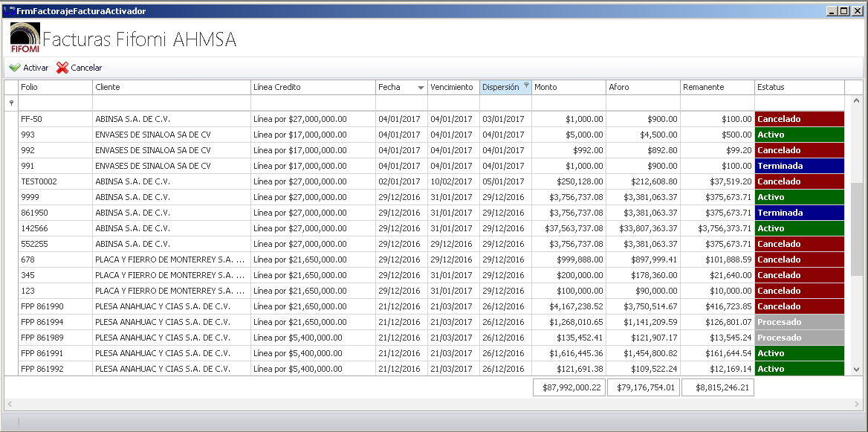868x432 pixels.
Task: Select the row with folio 345
Action: (x=424, y=275)
